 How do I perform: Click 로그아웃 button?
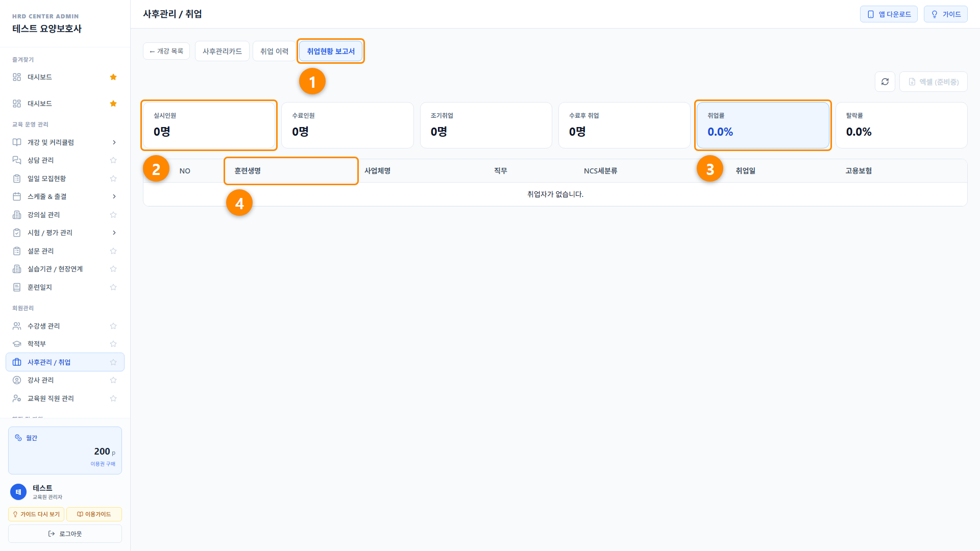(x=65, y=534)
